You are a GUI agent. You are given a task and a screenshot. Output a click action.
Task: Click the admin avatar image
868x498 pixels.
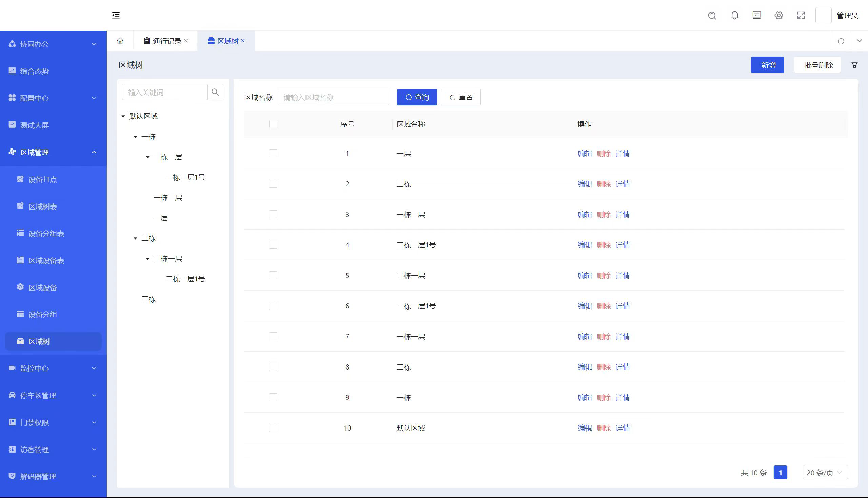824,15
